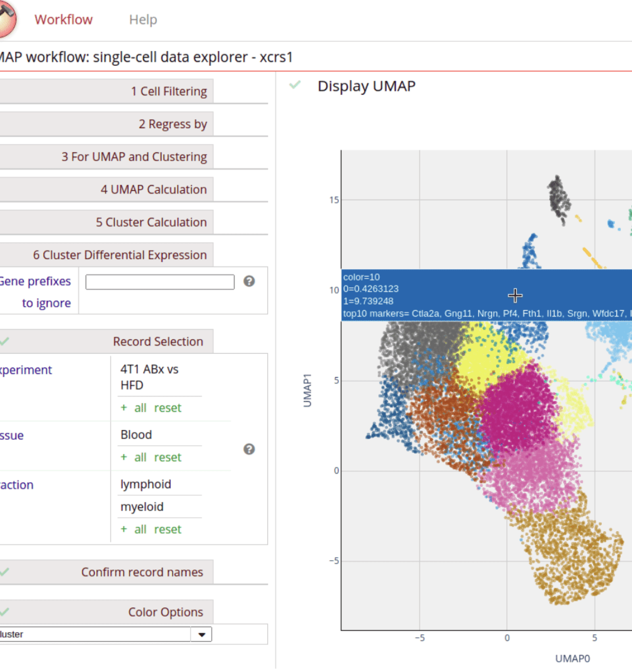This screenshot has height=672, width=632.
Task: Click 'all' link under Experiment
Action: click(140, 408)
